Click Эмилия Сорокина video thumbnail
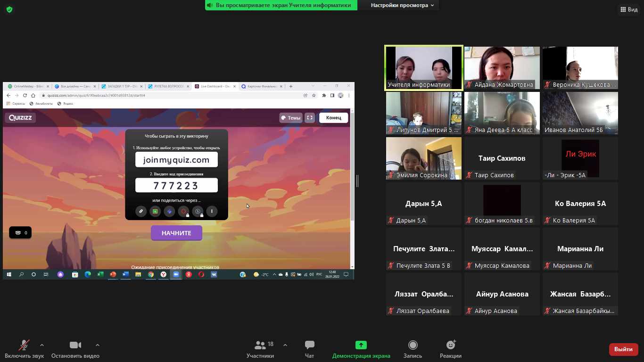Image resolution: width=644 pixels, height=362 pixels. (x=423, y=158)
